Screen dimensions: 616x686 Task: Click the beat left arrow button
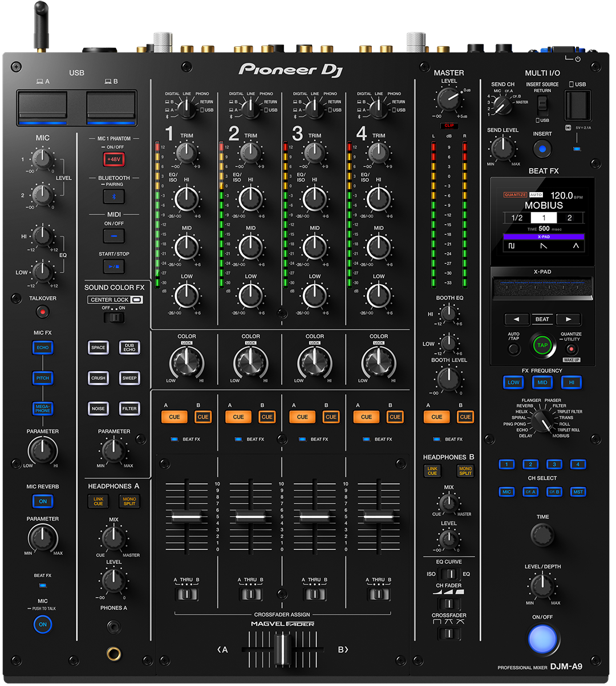point(517,319)
